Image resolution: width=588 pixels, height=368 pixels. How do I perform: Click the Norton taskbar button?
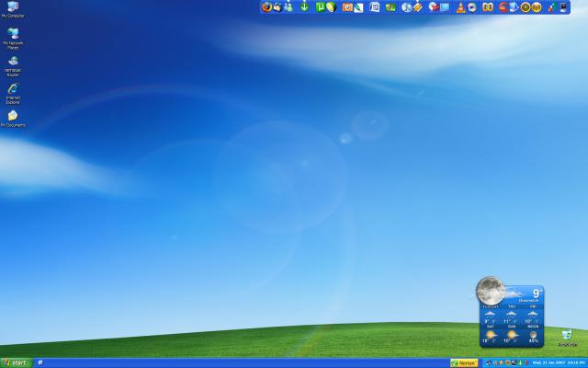[464, 363]
